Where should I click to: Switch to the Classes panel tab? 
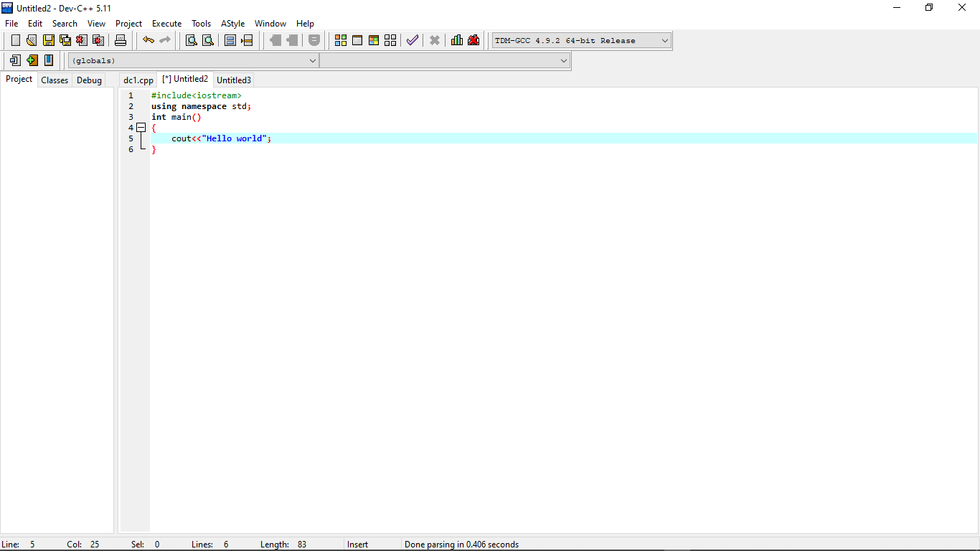tap(54, 80)
